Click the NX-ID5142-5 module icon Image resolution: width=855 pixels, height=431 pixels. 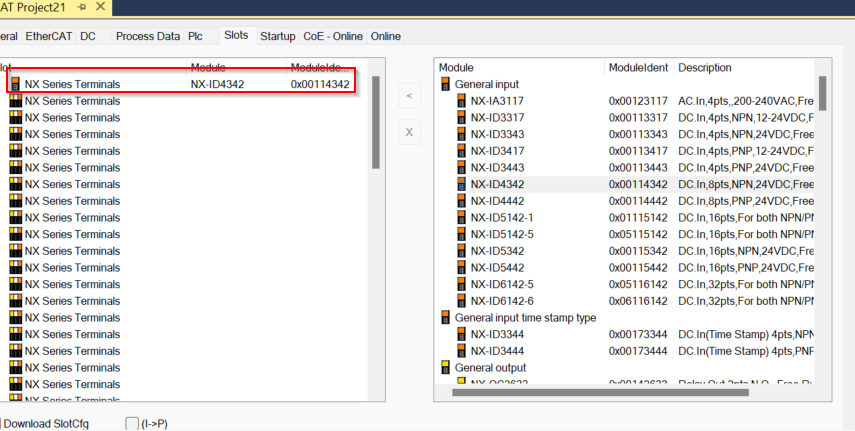[461, 234]
